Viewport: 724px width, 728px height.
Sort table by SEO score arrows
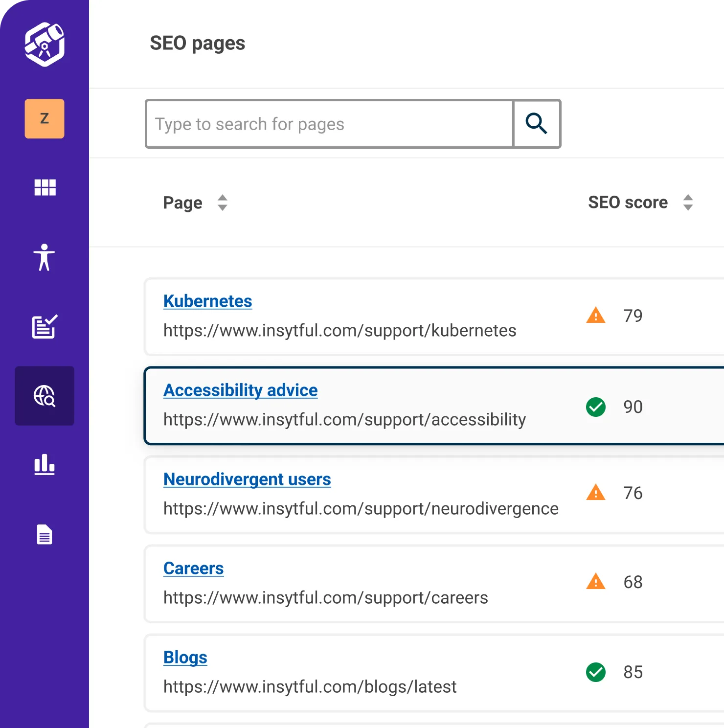(688, 203)
